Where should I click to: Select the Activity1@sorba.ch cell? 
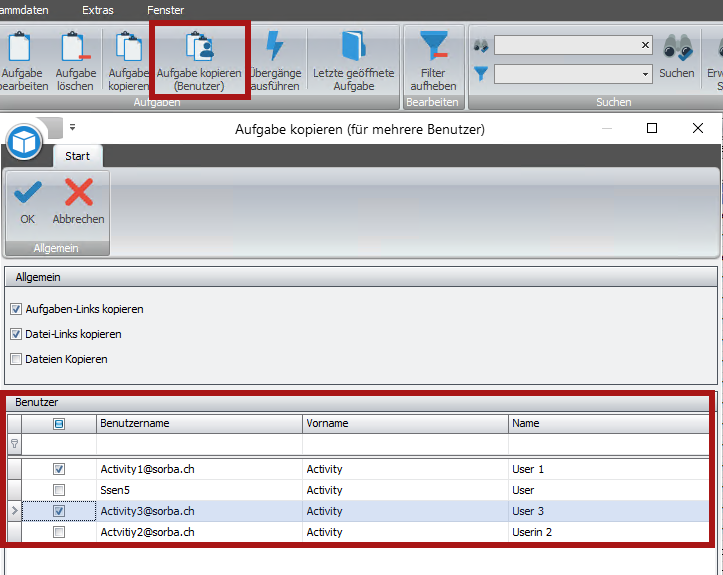click(199, 469)
